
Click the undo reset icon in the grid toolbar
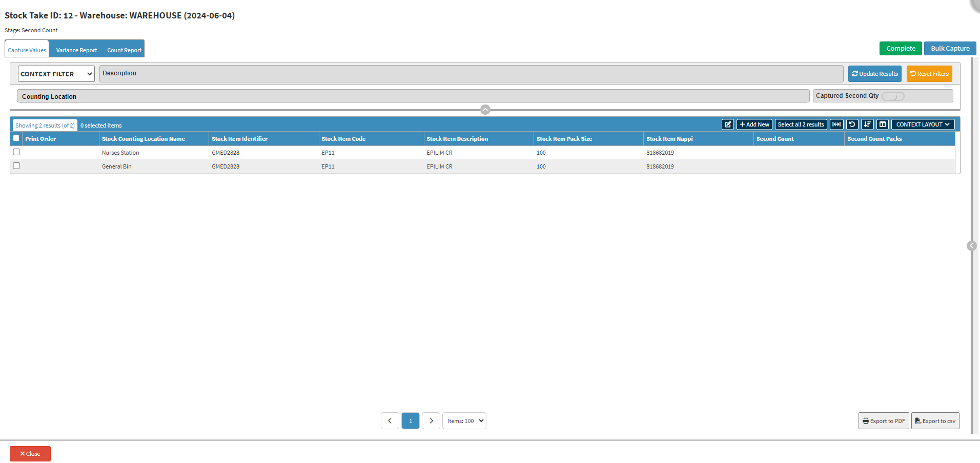pos(852,124)
